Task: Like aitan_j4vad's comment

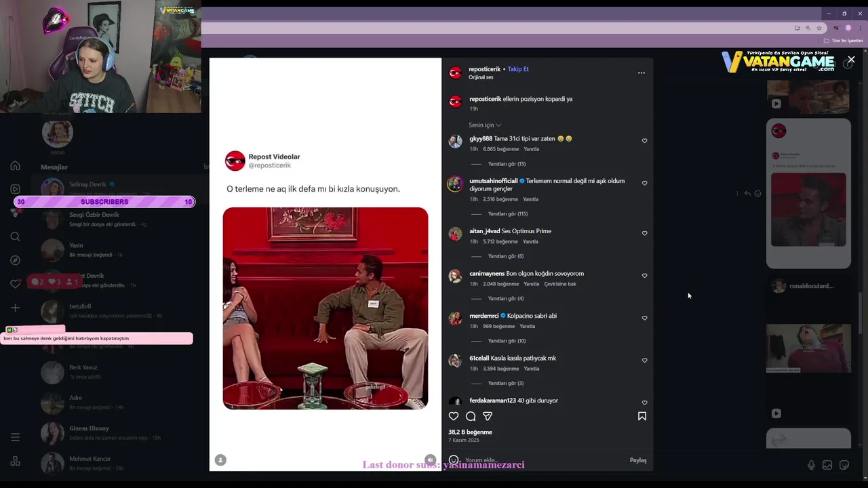Action: 644,233
